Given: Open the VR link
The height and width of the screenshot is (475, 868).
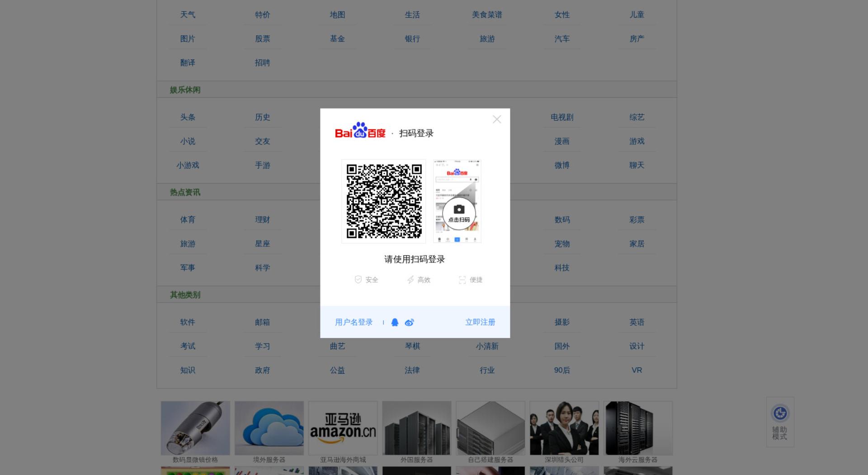Looking at the screenshot, I should (x=637, y=370).
